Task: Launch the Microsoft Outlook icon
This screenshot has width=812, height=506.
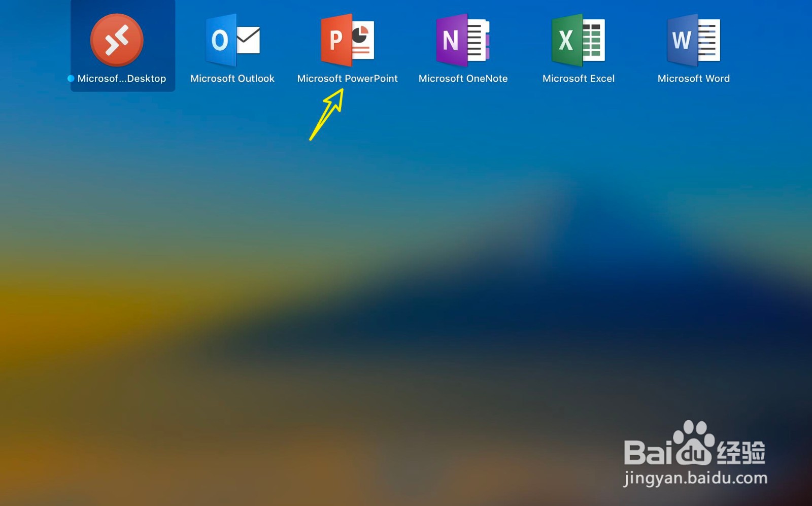Action: [233, 40]
